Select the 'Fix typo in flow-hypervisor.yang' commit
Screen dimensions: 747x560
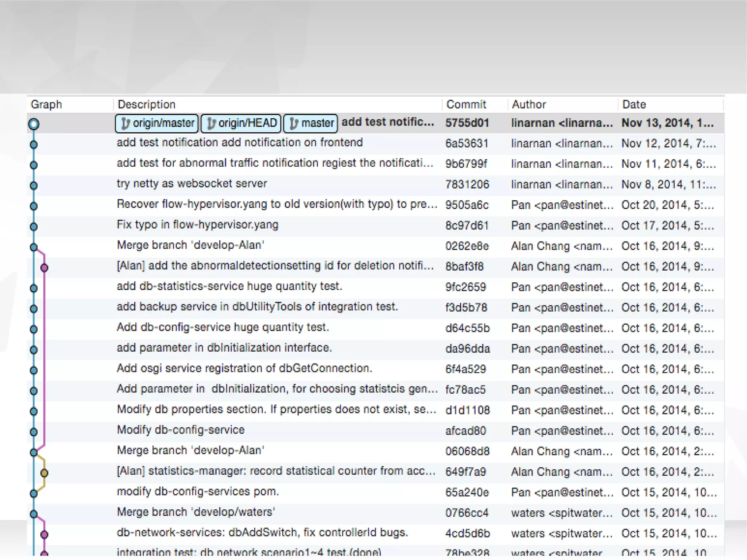[197, 225]
